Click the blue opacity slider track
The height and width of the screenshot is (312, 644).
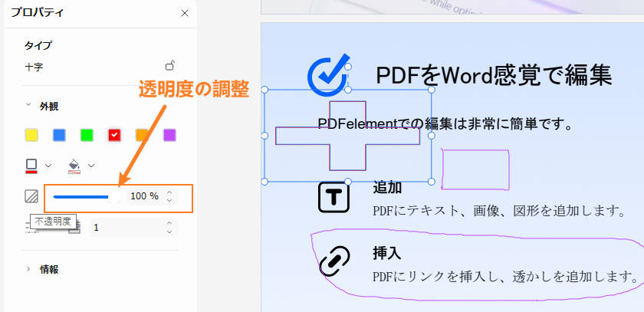pos(80,196)
